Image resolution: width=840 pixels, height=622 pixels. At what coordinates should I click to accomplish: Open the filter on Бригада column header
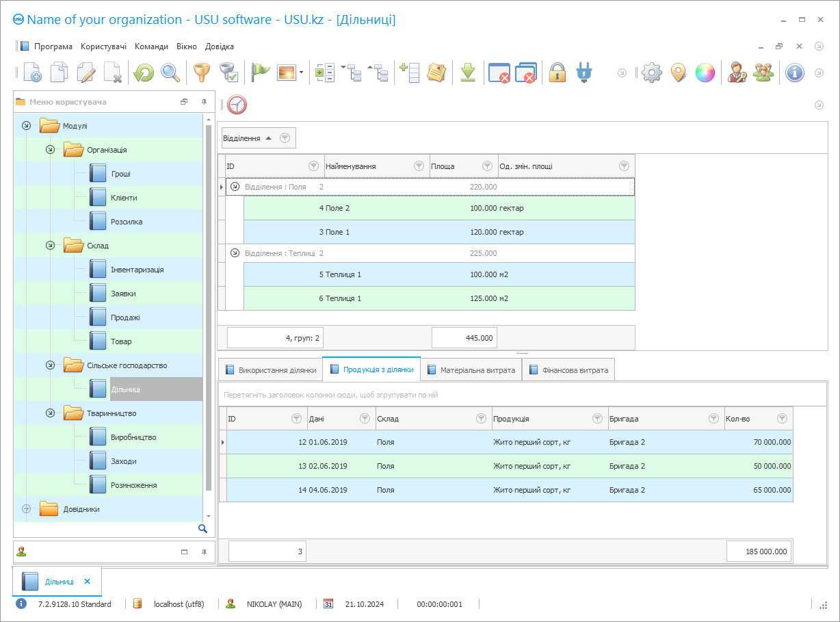pos(713,418)
